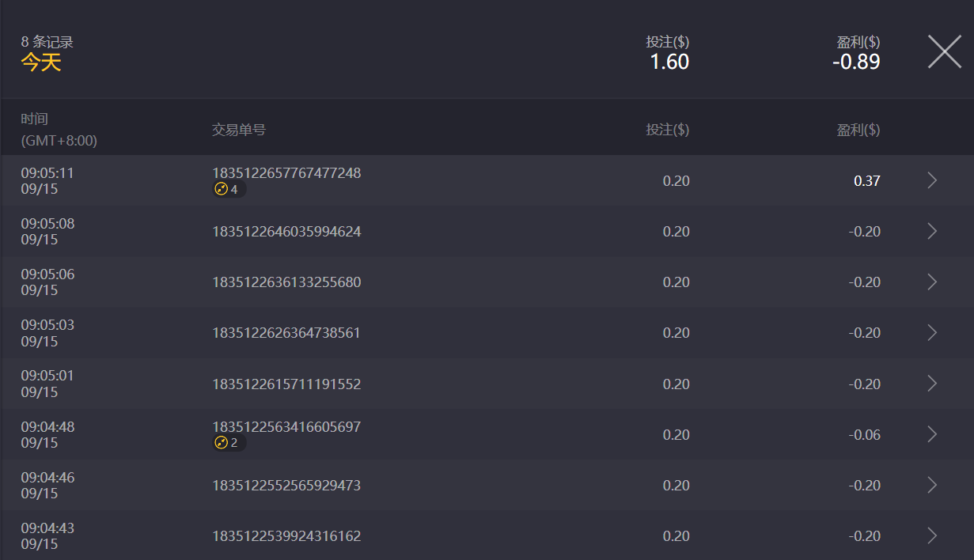
Task: Expand details for the 09:05:03 record
Action: (932, 332)
